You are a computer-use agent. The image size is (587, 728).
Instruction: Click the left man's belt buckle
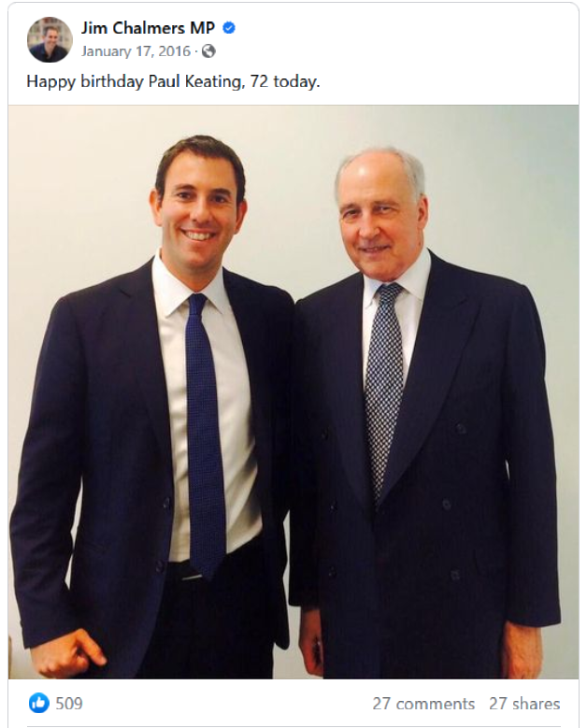click(192, 575)
